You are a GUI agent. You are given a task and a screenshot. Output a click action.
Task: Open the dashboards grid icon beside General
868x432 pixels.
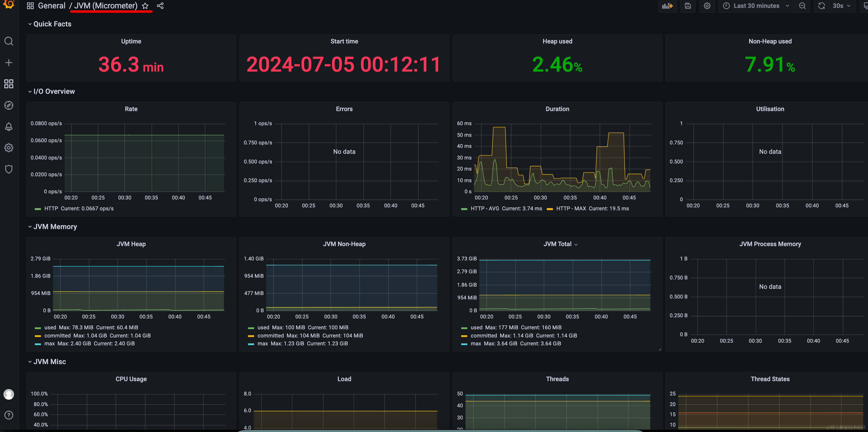pyautogui.click(x=30, y=6)
